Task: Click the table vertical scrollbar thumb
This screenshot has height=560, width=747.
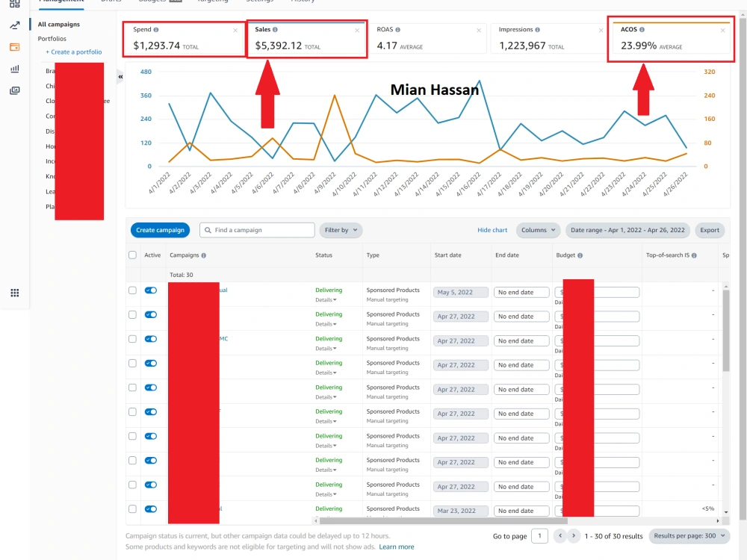Action: pyautogui.click(x=726, y=330)
